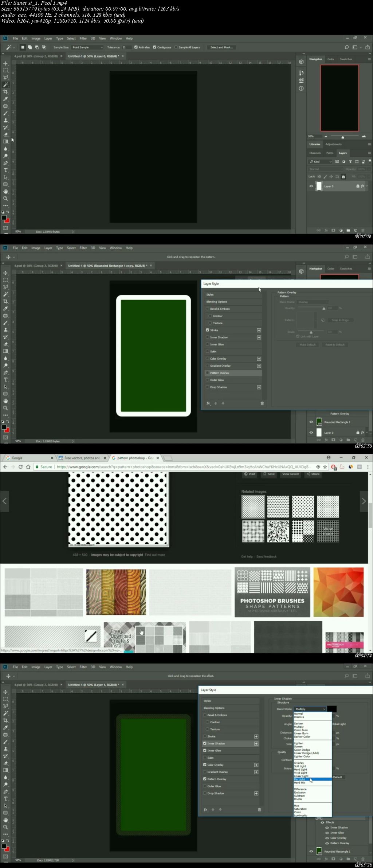Toggle Link with Layer checkbox in Pattern Overlay settings
Viewport: 373px width, 868px height.
(298, 336)
